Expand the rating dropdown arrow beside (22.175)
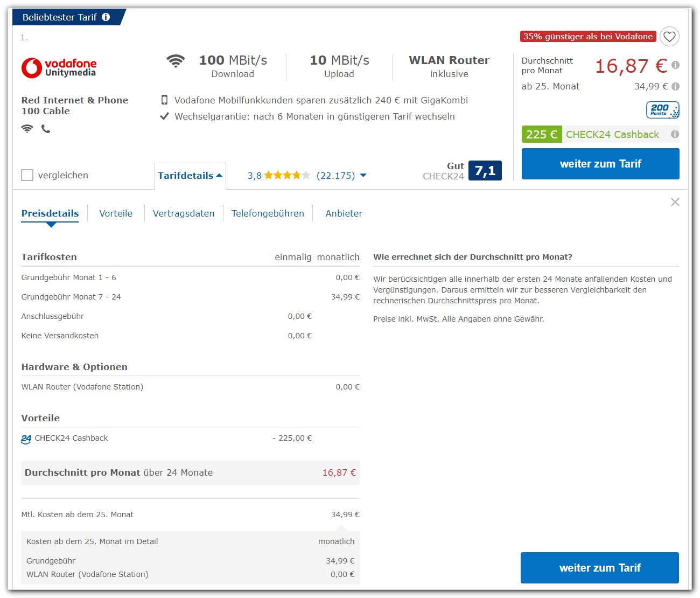700x598 pixels. (363, 175)
